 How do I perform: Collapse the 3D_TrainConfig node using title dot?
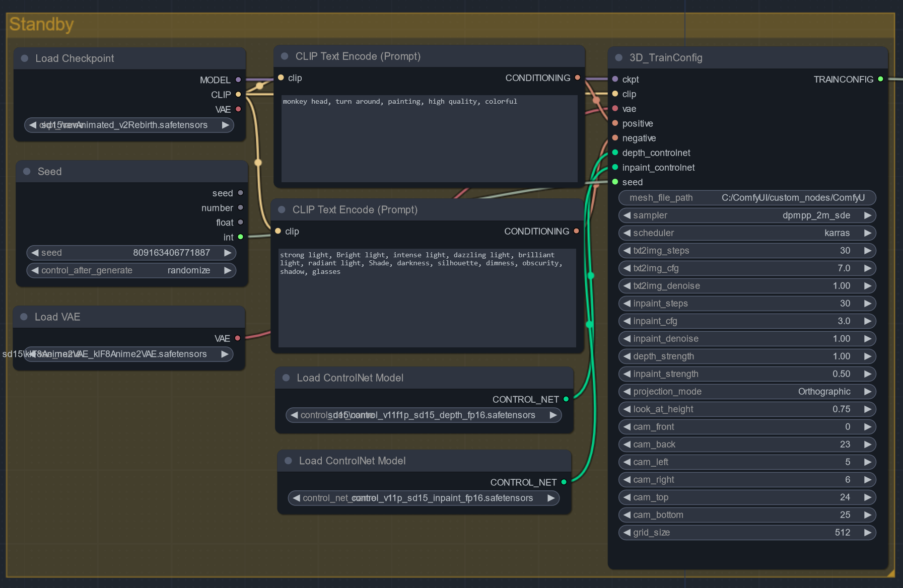coord(618,58)
